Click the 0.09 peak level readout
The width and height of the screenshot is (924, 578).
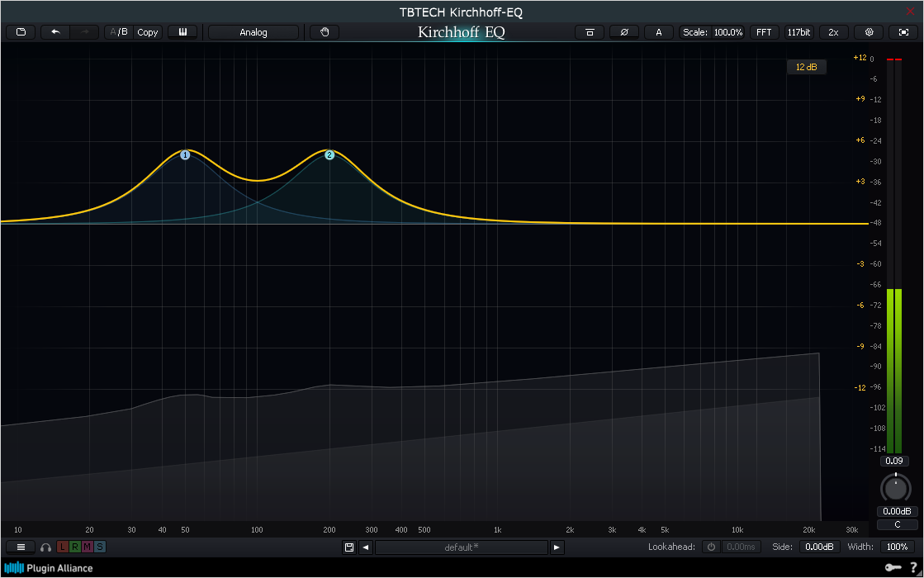894,461
